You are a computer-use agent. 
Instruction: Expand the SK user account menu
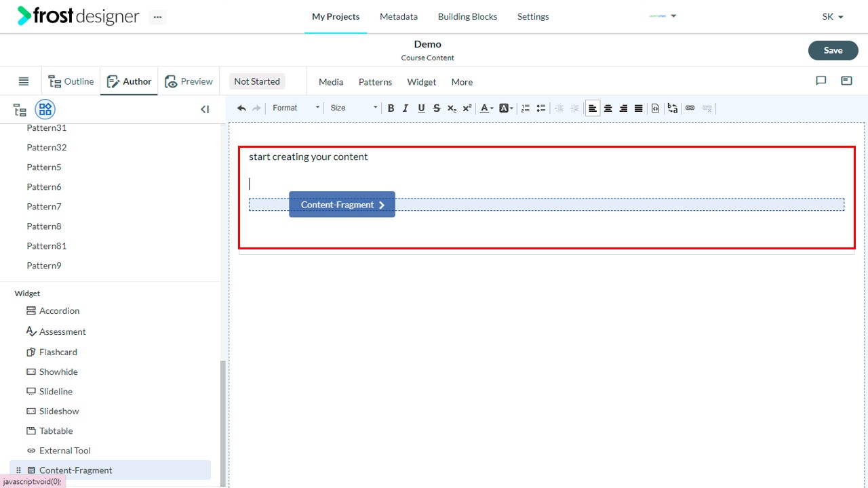click(x=833, y=16)
